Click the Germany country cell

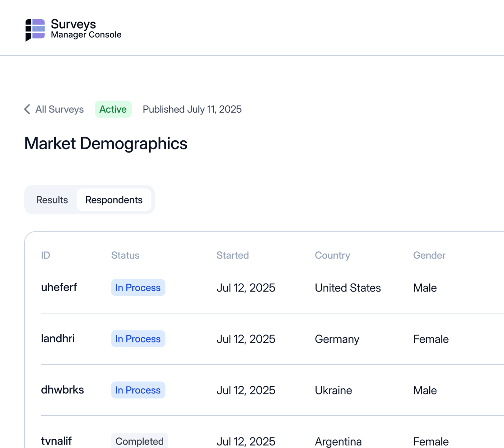tap(337, 339)
